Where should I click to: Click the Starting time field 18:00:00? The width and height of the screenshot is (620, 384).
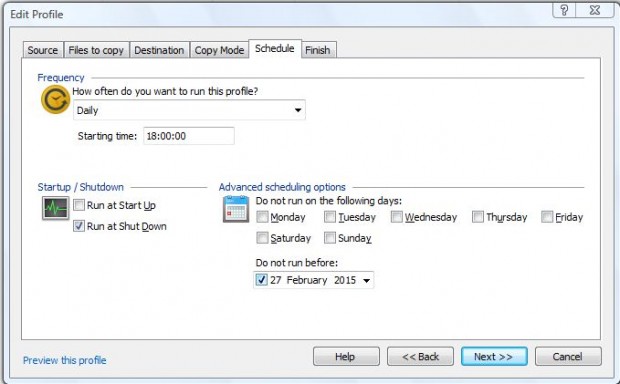click(189, 136)
